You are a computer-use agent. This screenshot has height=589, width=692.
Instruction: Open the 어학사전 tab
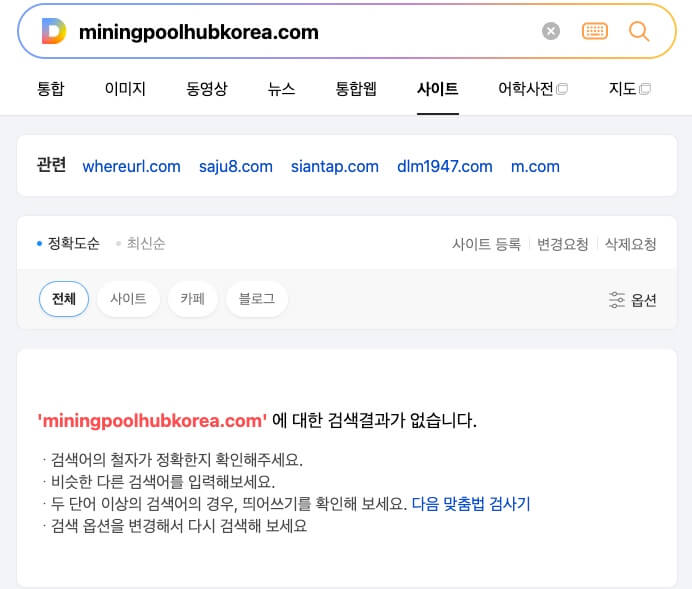(x=533, y=89)
